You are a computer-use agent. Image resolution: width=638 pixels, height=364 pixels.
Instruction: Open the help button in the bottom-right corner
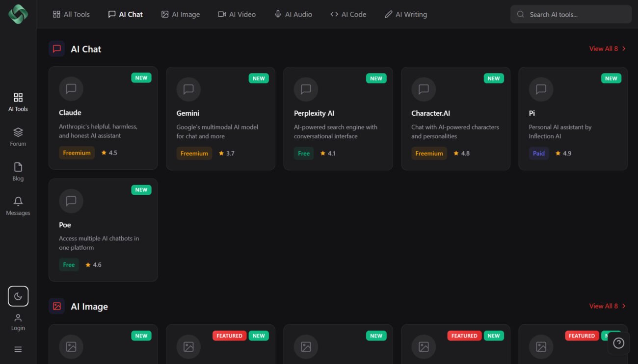[618, 343]
